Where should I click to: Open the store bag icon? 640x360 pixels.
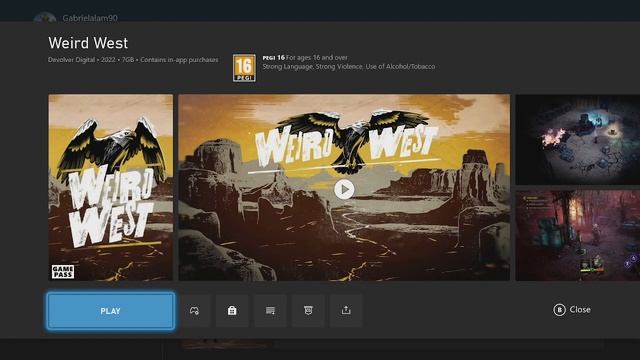[232, 311]
